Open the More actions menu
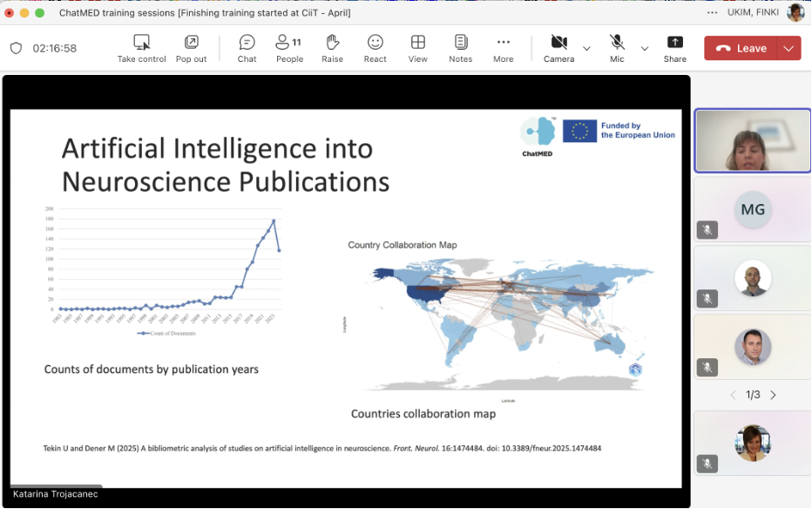The image size is (812, 509). 503,43
